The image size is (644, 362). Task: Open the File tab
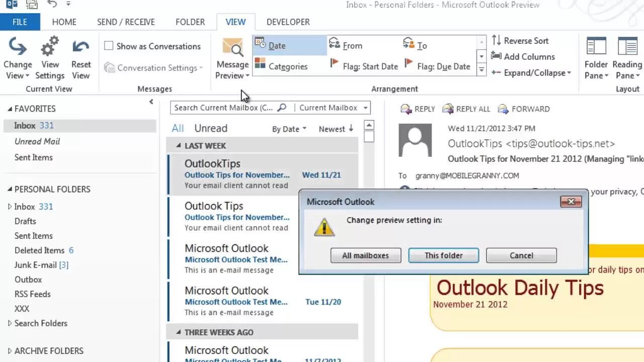pos(20,22)
